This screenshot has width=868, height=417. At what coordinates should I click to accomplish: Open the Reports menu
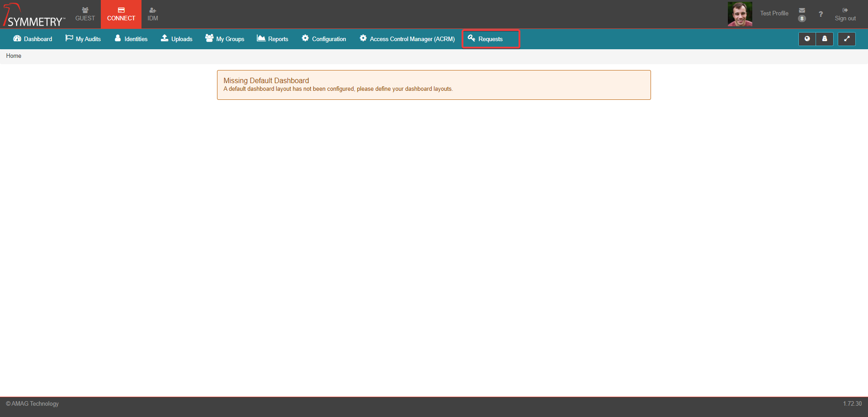tap(273, 39)
